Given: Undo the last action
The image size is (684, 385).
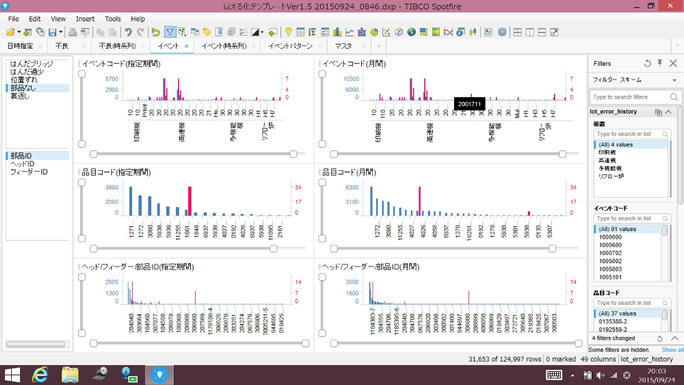Looking at the screenshot, I should click(x=128, y=32).
